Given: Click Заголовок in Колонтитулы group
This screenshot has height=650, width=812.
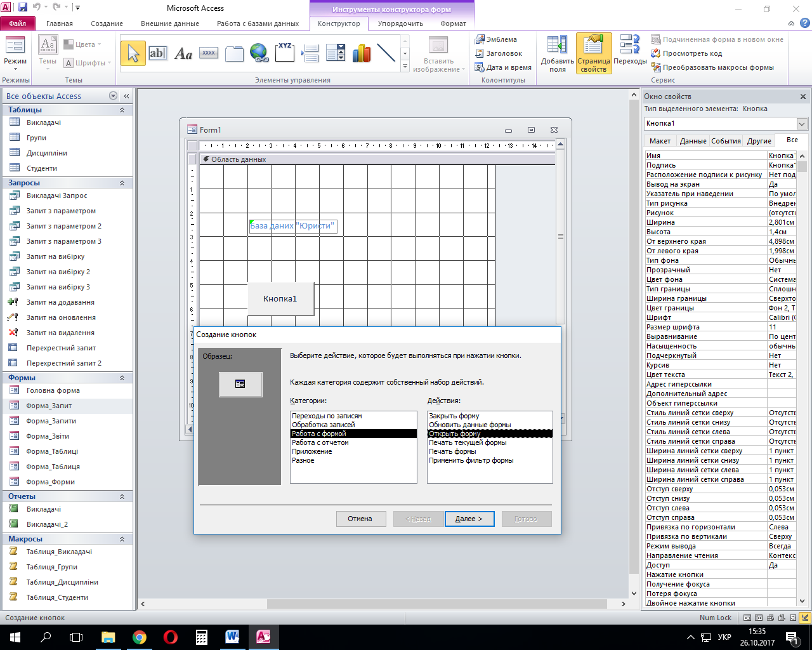Looking at the screenshot, I should point(499,53).
